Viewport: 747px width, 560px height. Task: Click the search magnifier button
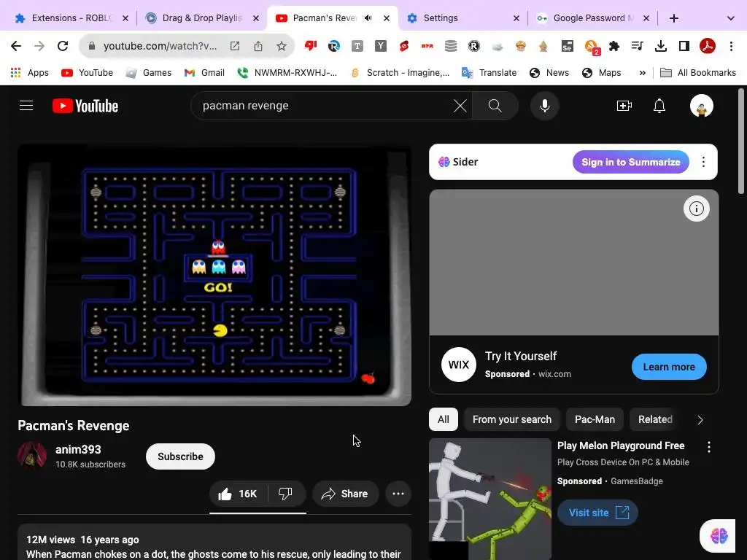tap(495, 106)
